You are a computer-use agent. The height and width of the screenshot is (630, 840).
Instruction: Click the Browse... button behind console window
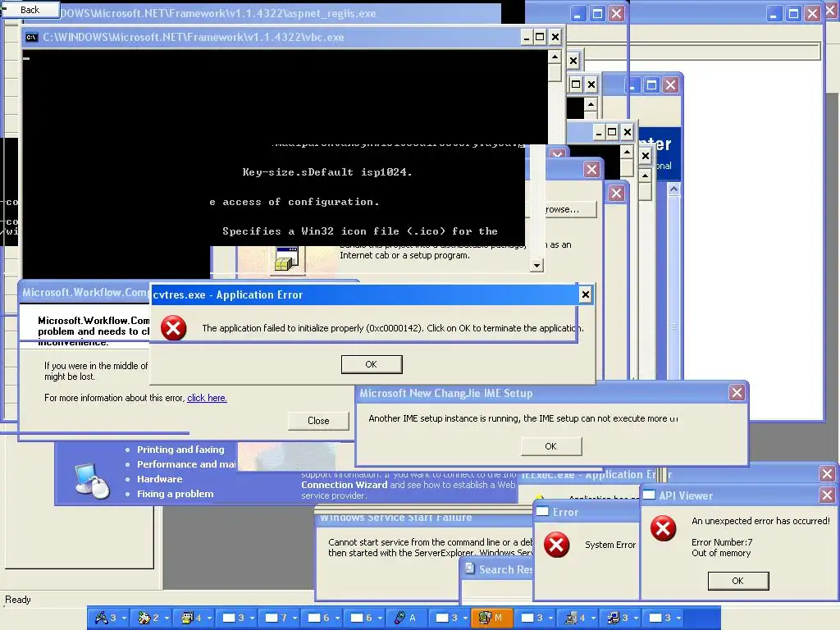(568, 209)
